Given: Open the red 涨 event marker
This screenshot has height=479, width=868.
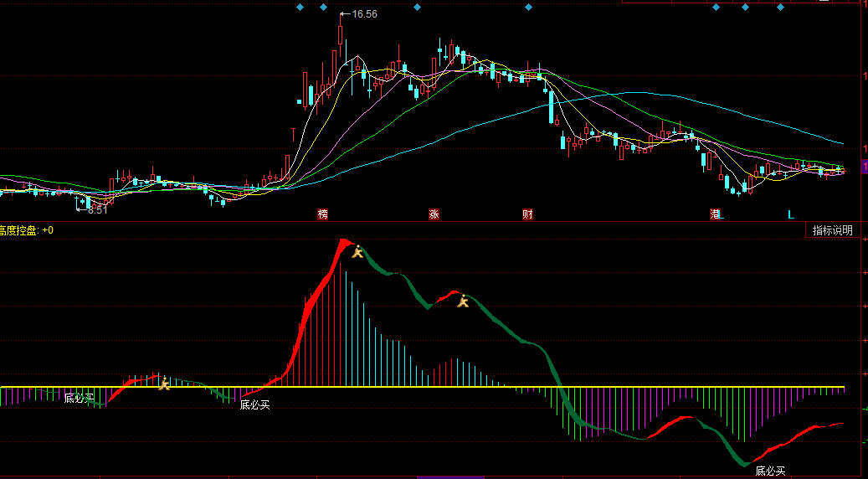Looking at the screenshot, I should pos(434,214).
